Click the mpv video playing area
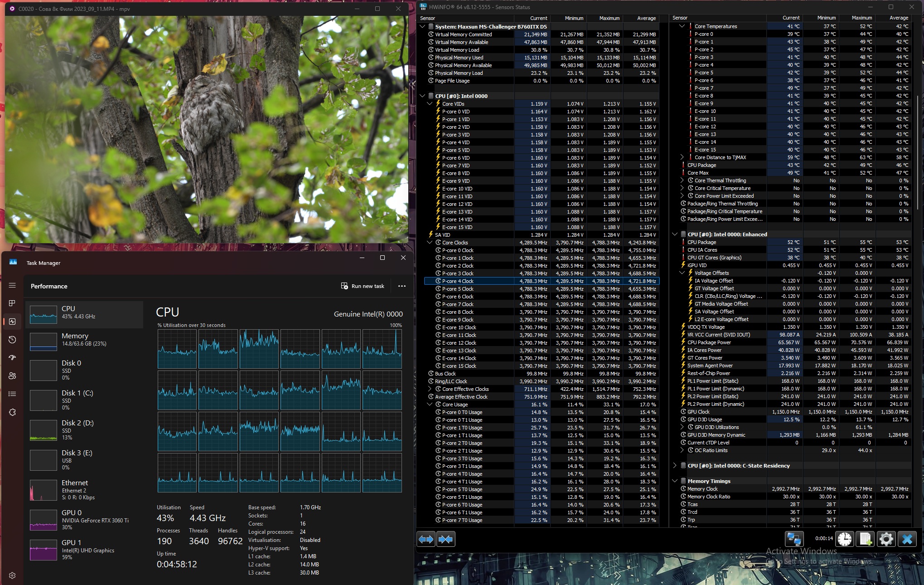The height and width of the screenshot is (585, 924). click(x=206, y=129)
